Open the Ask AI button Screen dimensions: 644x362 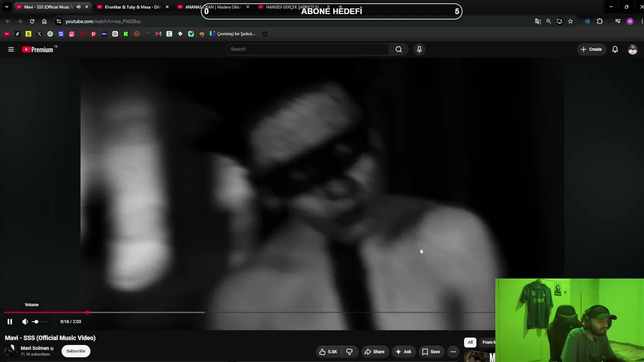(404, 351)
